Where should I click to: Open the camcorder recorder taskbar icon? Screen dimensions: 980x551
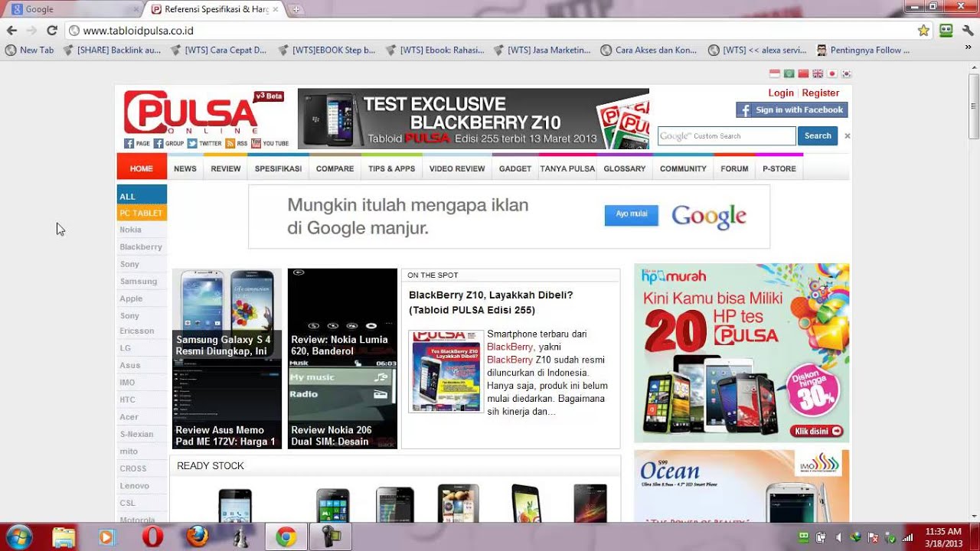[x=331, y=537]
